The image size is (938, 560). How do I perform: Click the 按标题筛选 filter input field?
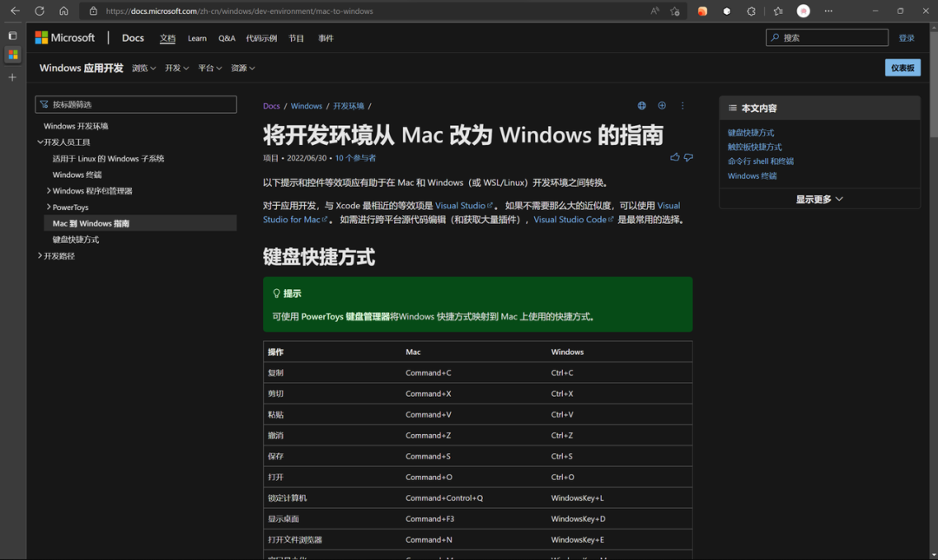tap(139, 104)
